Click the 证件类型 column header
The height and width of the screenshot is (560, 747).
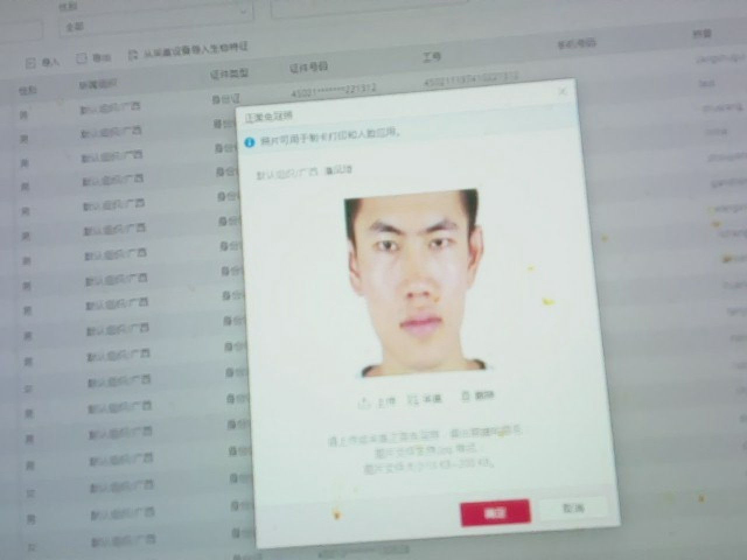point(229,73)
